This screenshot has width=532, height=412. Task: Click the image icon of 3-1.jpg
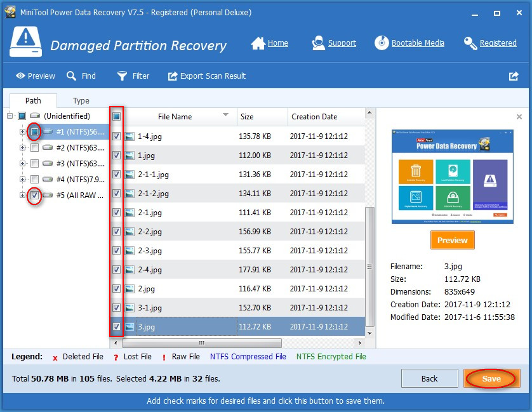(130, 308)
